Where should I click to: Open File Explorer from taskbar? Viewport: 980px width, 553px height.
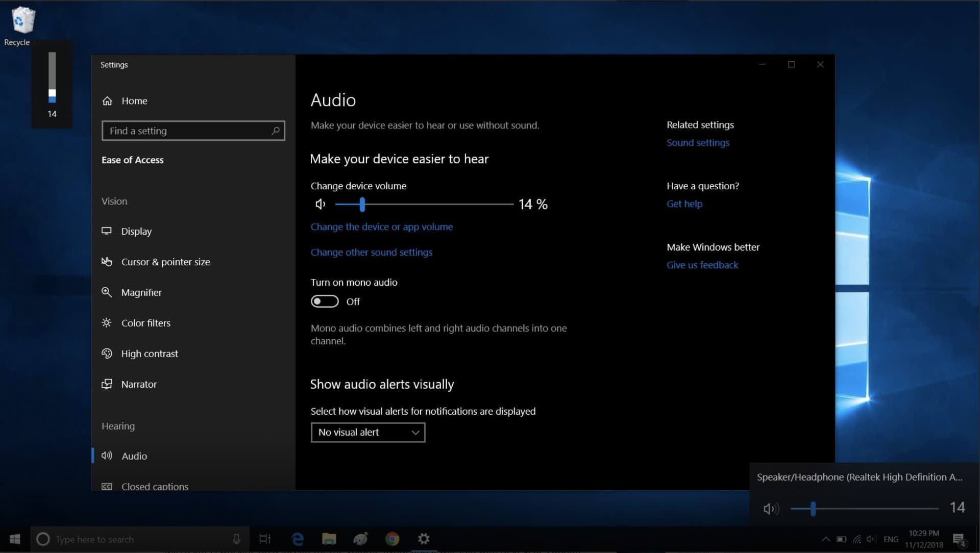point(329,539)
